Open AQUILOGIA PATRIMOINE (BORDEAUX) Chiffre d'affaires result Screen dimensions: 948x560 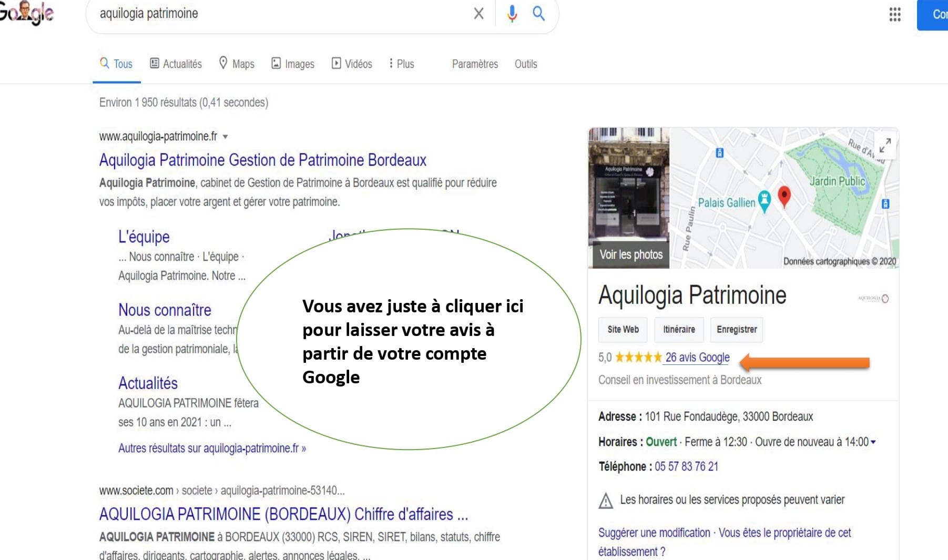point(283,514)
